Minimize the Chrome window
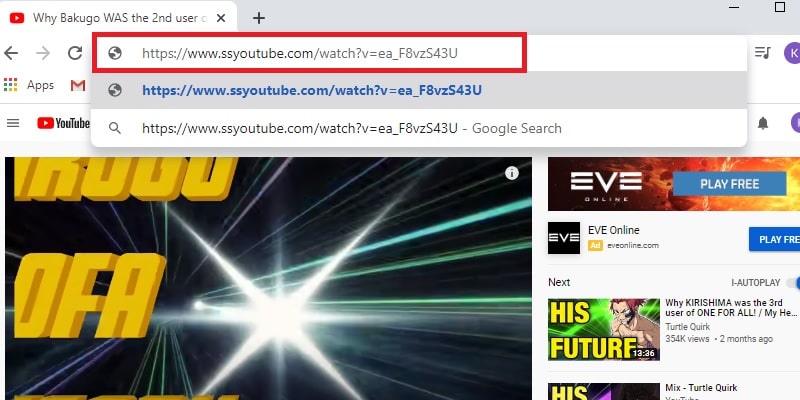Image resolution: width=800 pixels, height=400 pixels. click(734, 7)
